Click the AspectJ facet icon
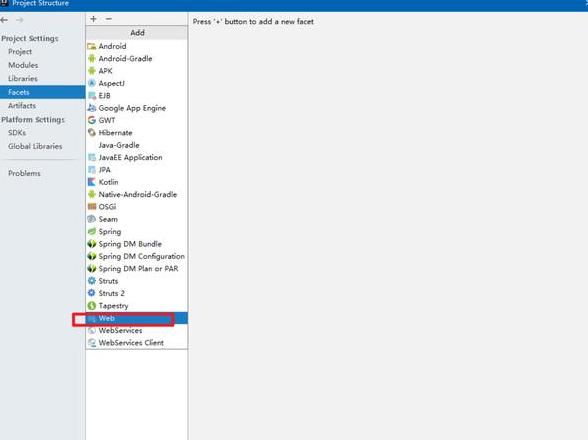Image resolution: width=588 pixels, height=440 pixels. click(92, 83)
